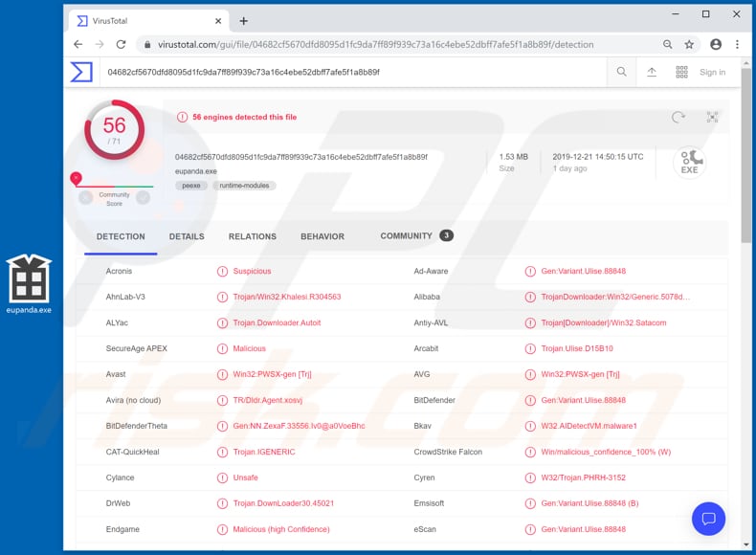Viewport: 756px width, 555px height.
Task: Click the reanalyze refresh icon
Action: point(678,117)
